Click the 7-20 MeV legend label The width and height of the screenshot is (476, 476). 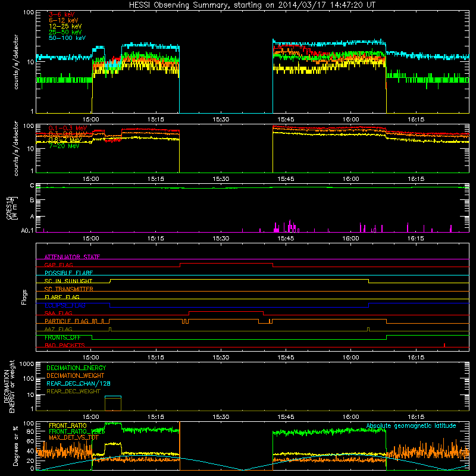tap(64, 146)
